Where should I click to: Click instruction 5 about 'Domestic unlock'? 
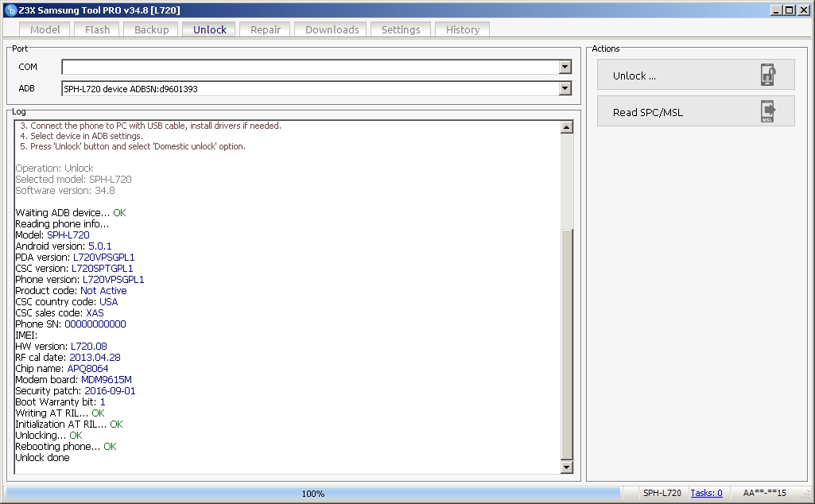click(x=133, y=146)
